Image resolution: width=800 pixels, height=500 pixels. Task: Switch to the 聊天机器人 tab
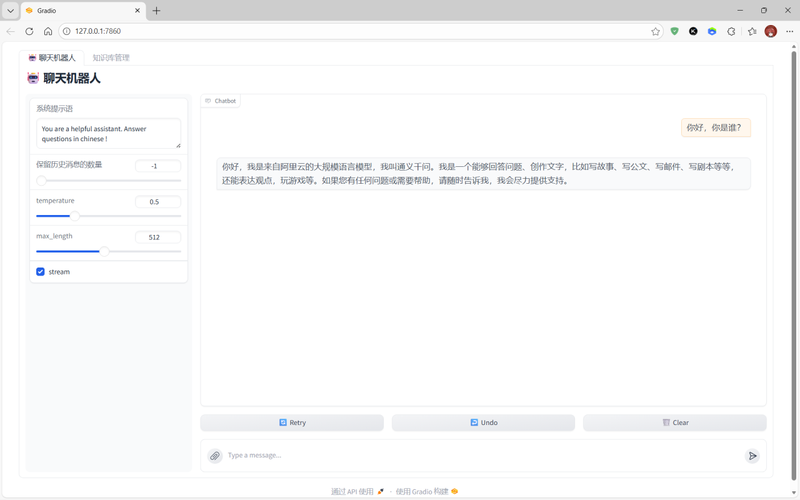52,58
